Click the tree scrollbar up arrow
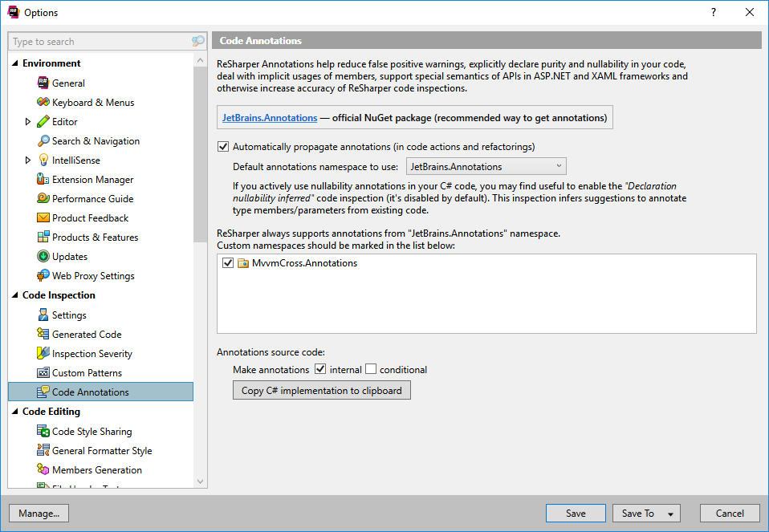Viewport: 769px width, 532px height. click(200, 60)
